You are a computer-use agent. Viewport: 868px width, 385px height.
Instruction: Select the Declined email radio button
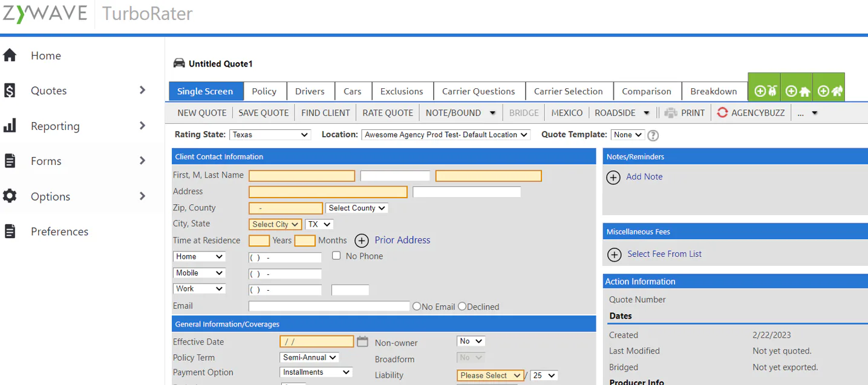pos(462,306)
